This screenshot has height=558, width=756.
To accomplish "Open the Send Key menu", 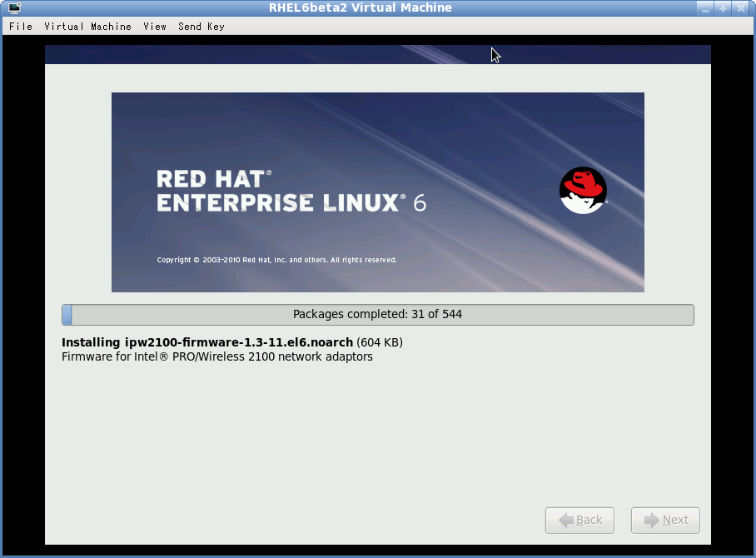I will 201,27.
